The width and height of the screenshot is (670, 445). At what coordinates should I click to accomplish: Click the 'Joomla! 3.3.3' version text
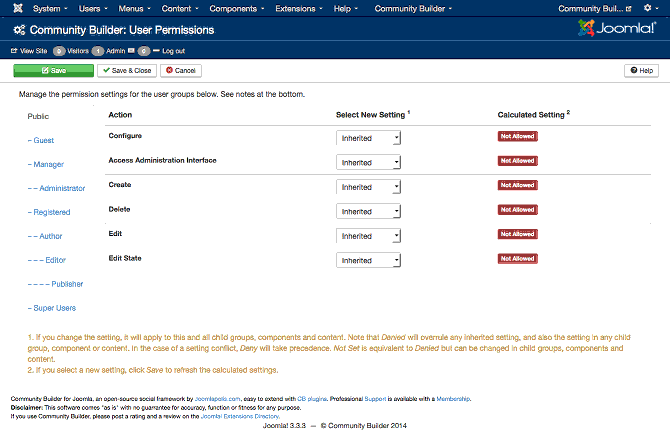coord(284,425)
